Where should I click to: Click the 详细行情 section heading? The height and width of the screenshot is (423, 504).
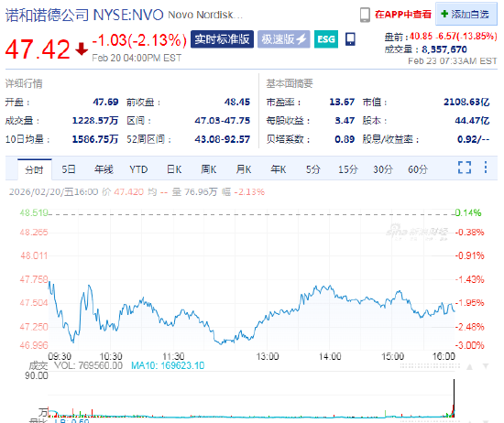click(24, 84)
